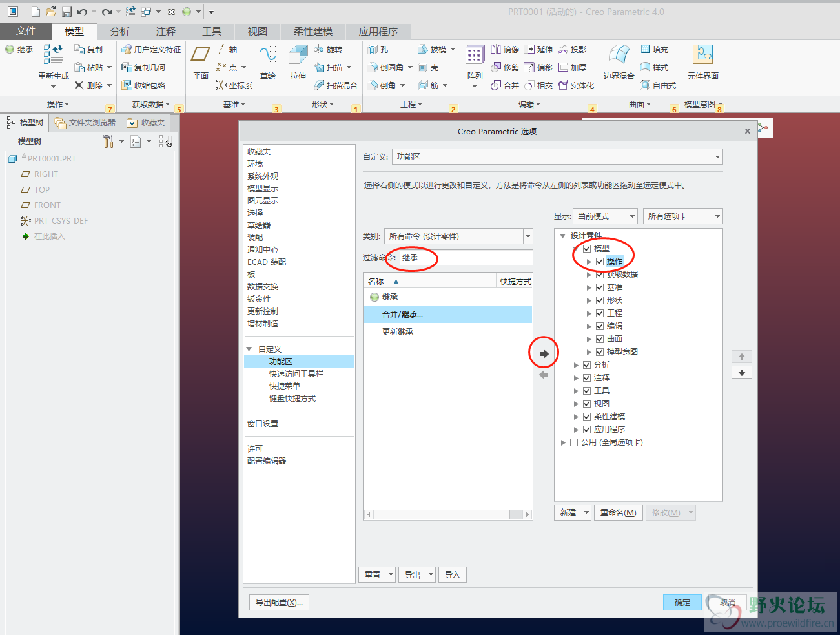Click the 确定 button
Viewport: 840px width, 635px height.
[682, 602]
